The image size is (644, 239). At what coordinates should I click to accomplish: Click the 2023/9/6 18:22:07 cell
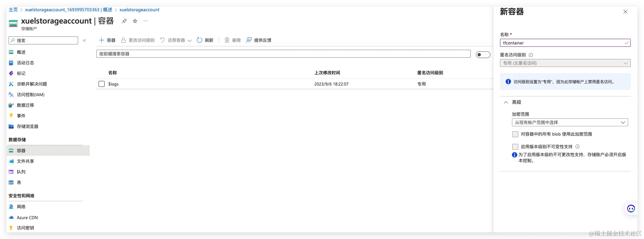click(331, 84)
